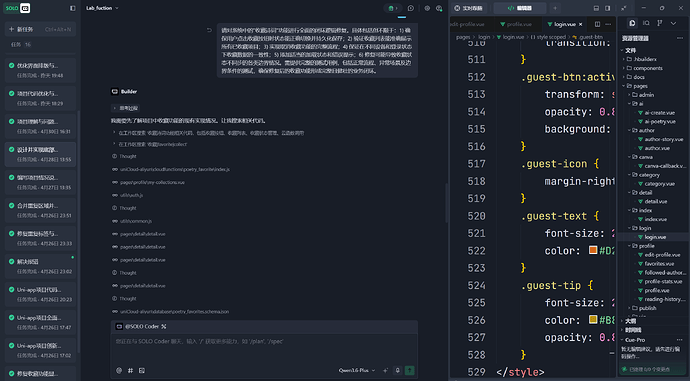Open poetry_favorite index.js file link
The width and height of the screenshot is (690, 381).
[x=175, y=169]
